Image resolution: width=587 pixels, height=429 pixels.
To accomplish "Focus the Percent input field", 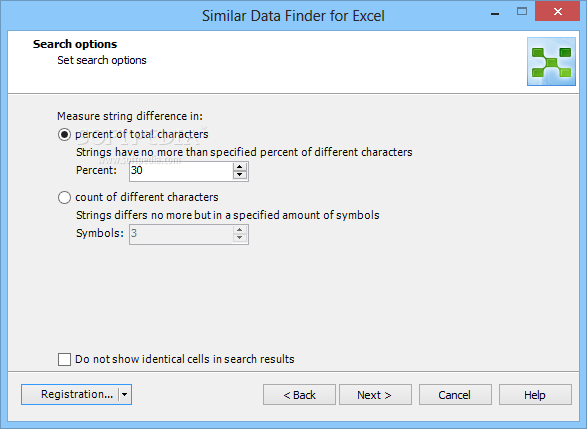I will 182,171.
